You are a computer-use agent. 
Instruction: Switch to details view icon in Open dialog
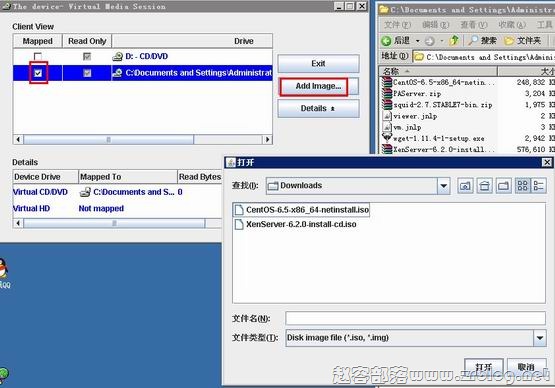coord(538,186)
